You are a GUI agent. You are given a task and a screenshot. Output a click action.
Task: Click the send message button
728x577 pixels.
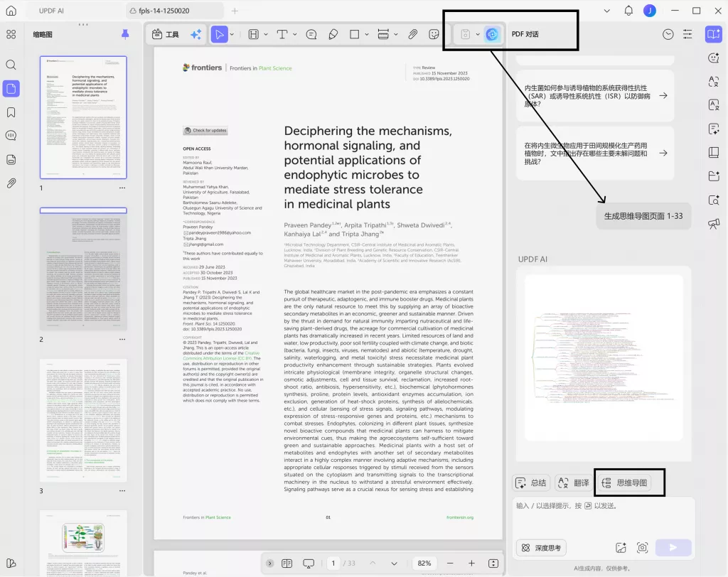pos(673,548)
